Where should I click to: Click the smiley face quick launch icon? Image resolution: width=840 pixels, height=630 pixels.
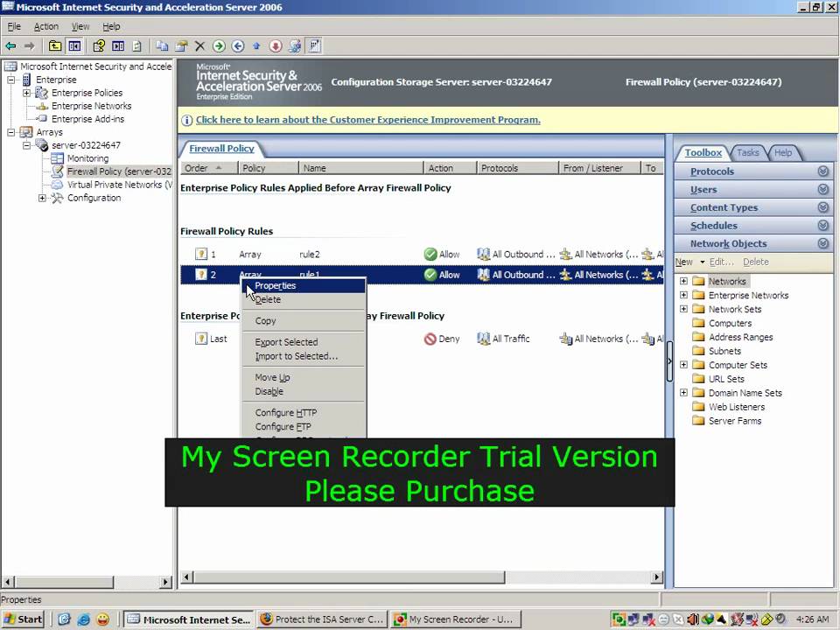(x=102, y=619)
